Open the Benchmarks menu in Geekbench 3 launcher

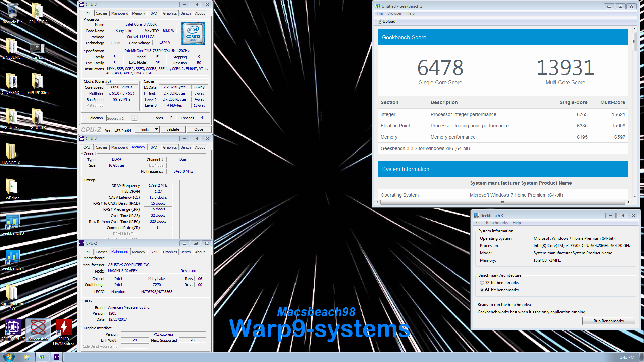(497, 223)
